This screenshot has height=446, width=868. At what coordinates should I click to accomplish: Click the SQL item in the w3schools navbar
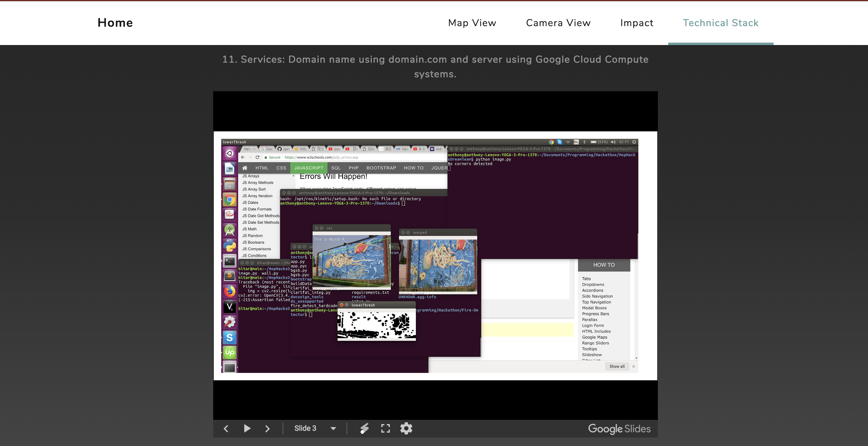pyautogui.click(x=336, y=168)
